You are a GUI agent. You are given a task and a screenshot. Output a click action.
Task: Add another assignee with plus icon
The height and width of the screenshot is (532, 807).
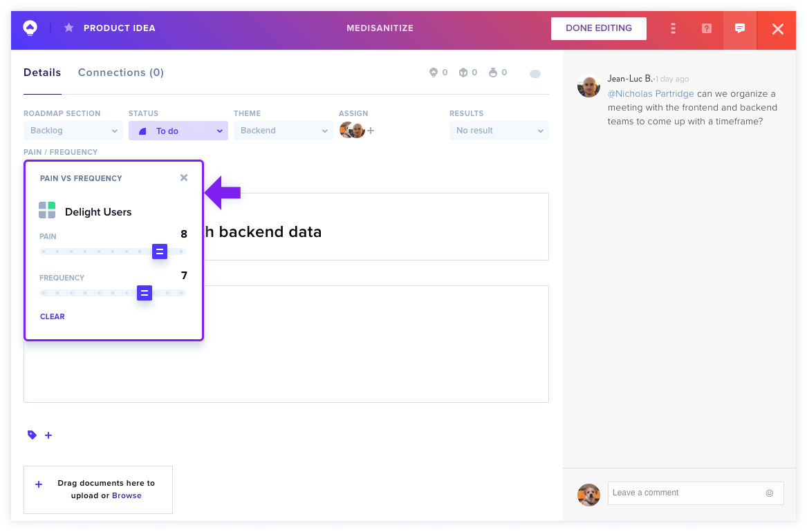[371, 131]
